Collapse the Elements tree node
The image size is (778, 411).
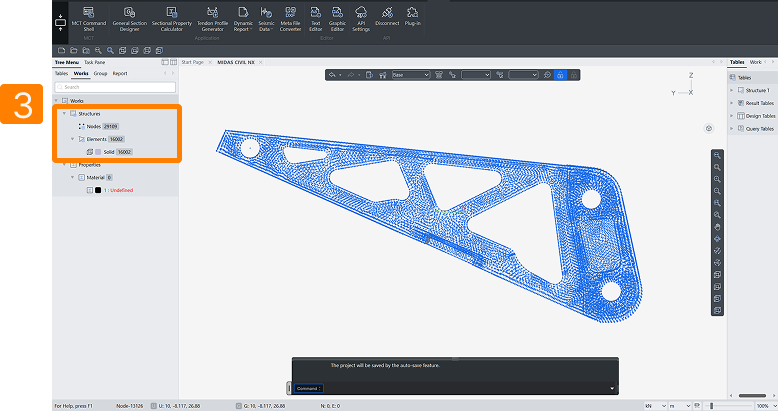tap(72, 139)
